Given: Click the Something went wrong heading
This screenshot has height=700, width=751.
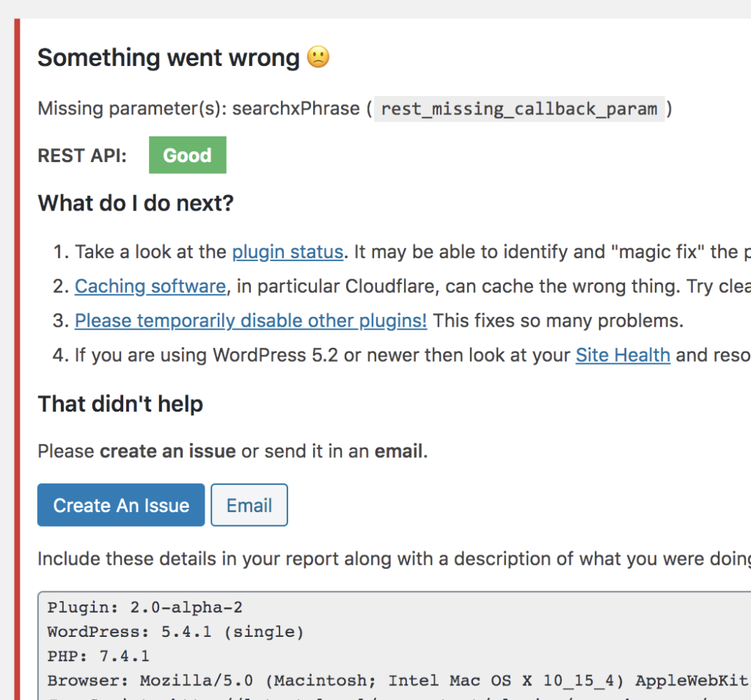Looking at the screenshot, I should tap(169, 58).
